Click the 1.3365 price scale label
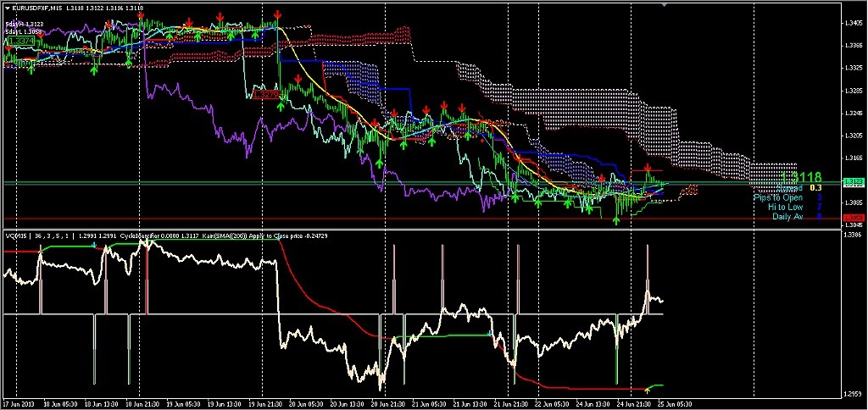Viewport: 868px width, 410px height. pos(853,47)
